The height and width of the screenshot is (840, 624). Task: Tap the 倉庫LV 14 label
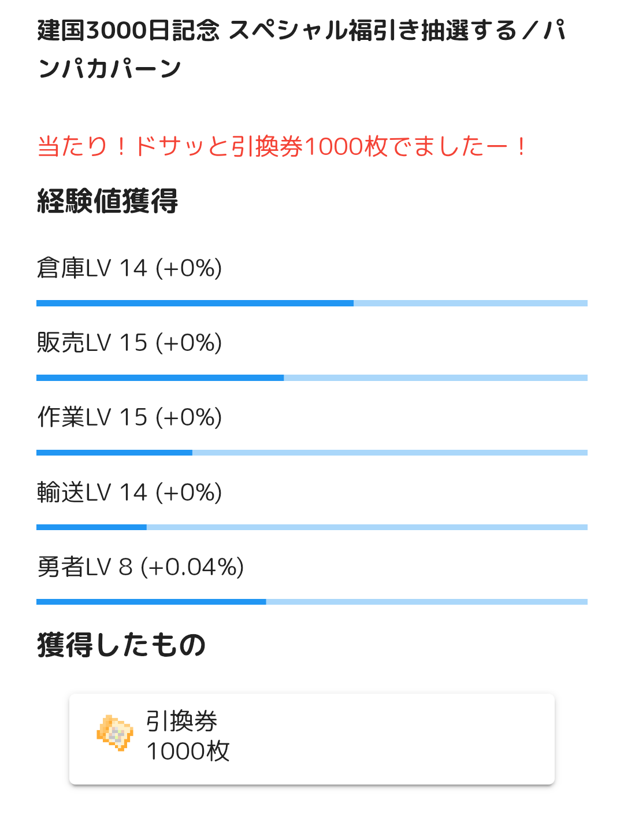tap(129, 268)
